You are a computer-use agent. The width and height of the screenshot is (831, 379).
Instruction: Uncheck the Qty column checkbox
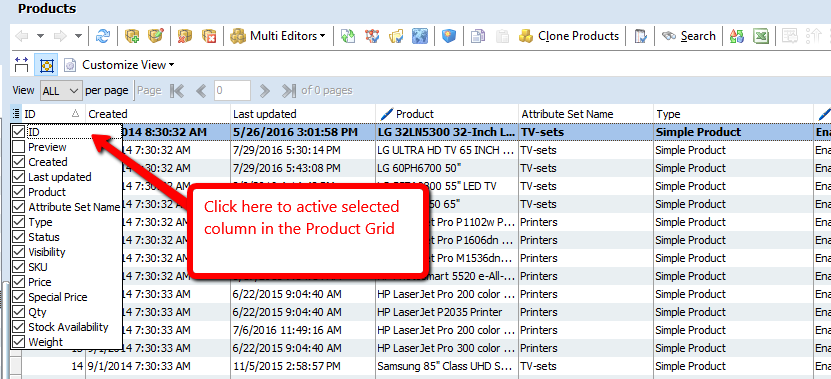(19, 312)
